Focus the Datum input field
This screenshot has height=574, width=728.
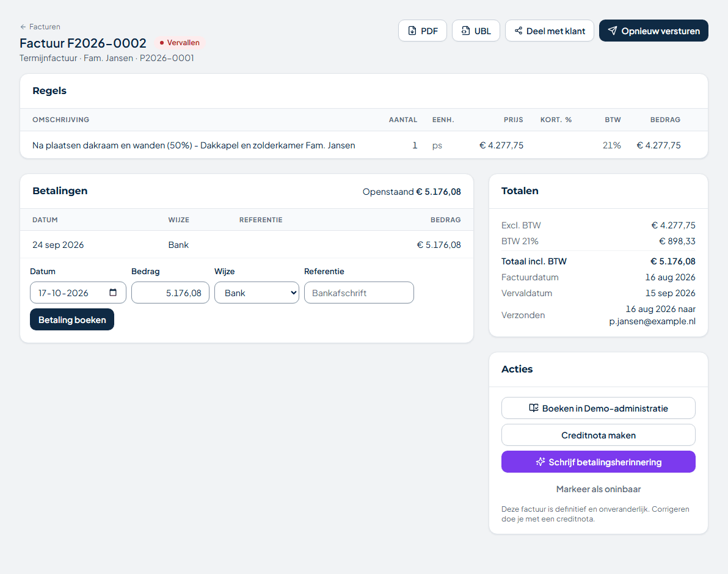click(78, 292)
